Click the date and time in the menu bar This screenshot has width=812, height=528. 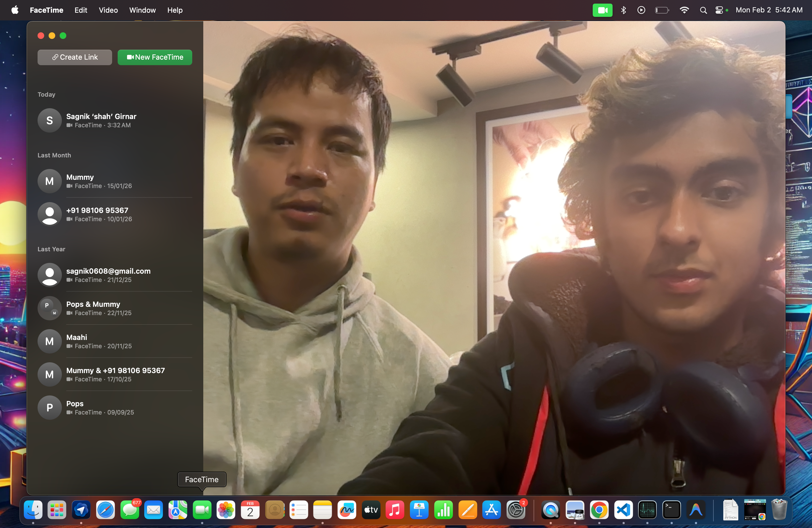(x=769, y=10)
